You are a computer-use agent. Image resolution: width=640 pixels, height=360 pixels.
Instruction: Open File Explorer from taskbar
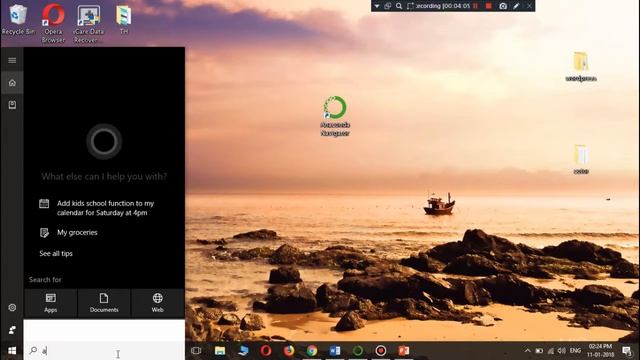pyautogui.click(x=220, y=351)
